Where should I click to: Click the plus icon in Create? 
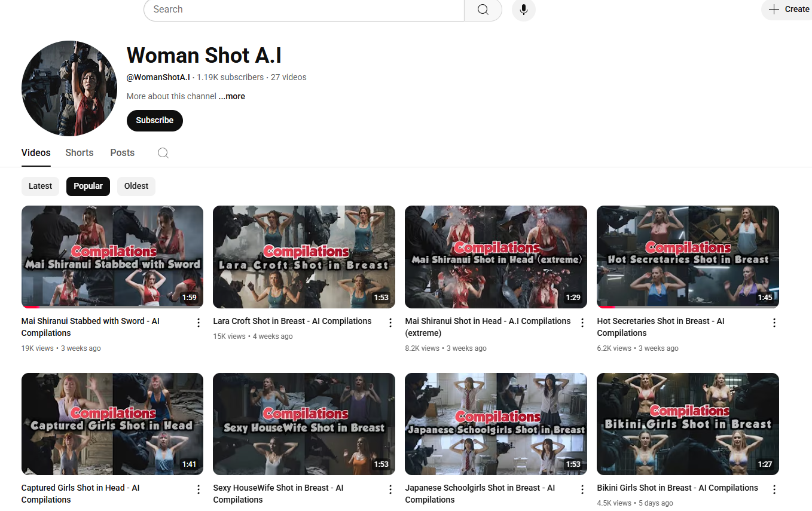coord(774,9)
